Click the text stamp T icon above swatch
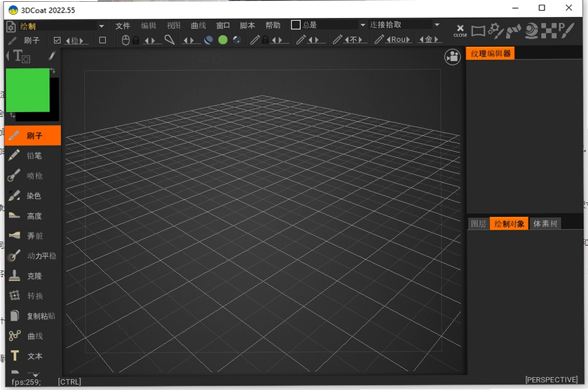588x390 pixels. pos(21,56)
